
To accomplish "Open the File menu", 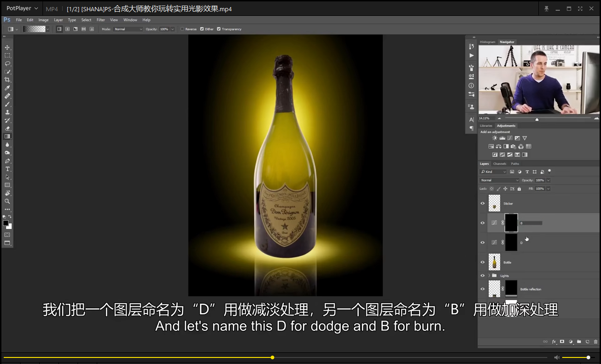I will point(19,20).
